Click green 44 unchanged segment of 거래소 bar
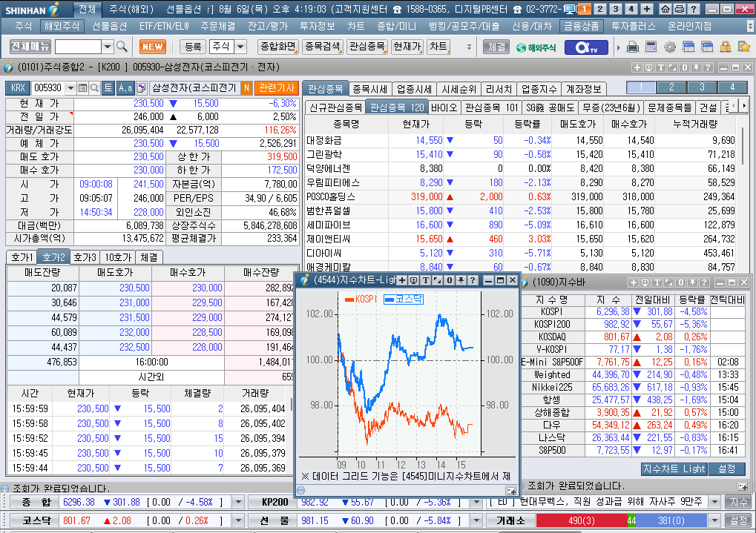The width and height of the screenshot is (756, 533). tap(631, 521)
